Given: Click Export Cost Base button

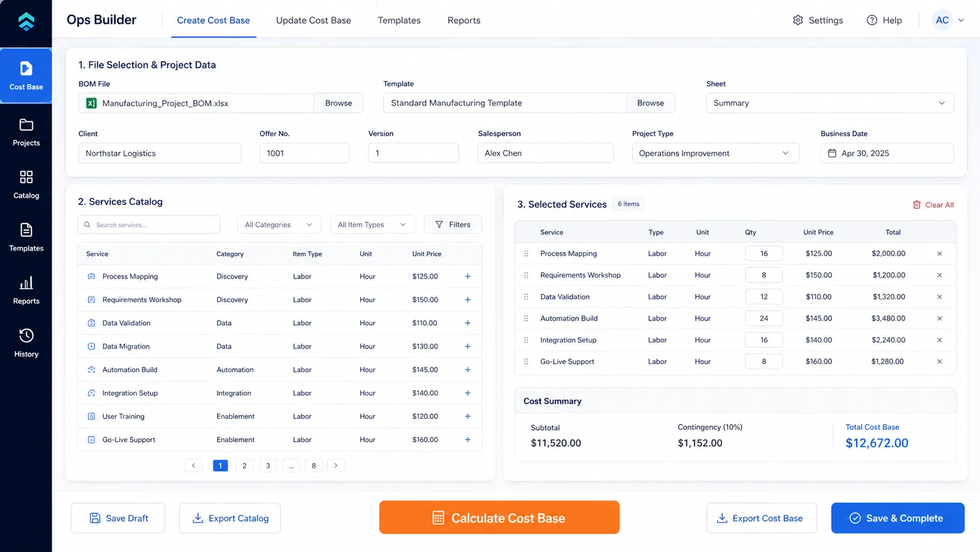Looking at the screenshot, I should click(x=761, y=518).
